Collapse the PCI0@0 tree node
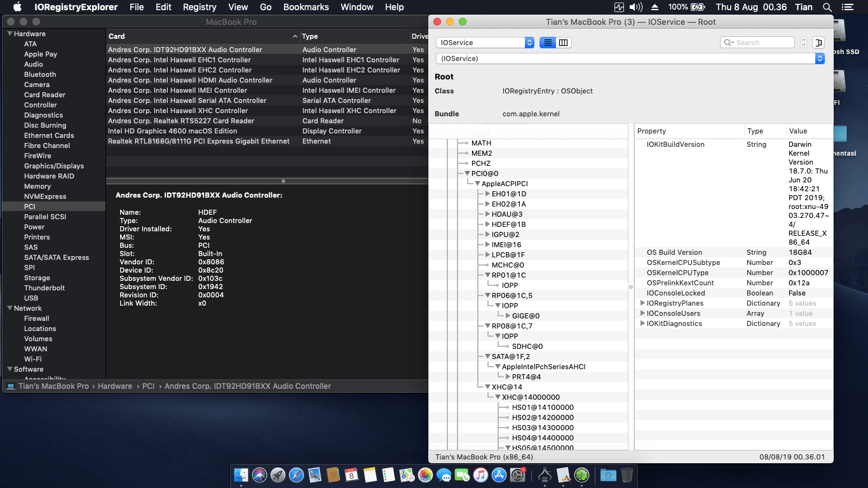Image resolution: width=868 pixels, height=488 pixels. pos(467,173)
